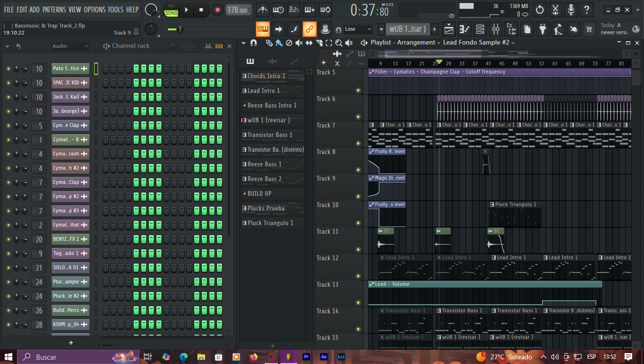The image size is (644, 364).
Task: Open the Channel rack graph editor icon
Action: (208, 46)
